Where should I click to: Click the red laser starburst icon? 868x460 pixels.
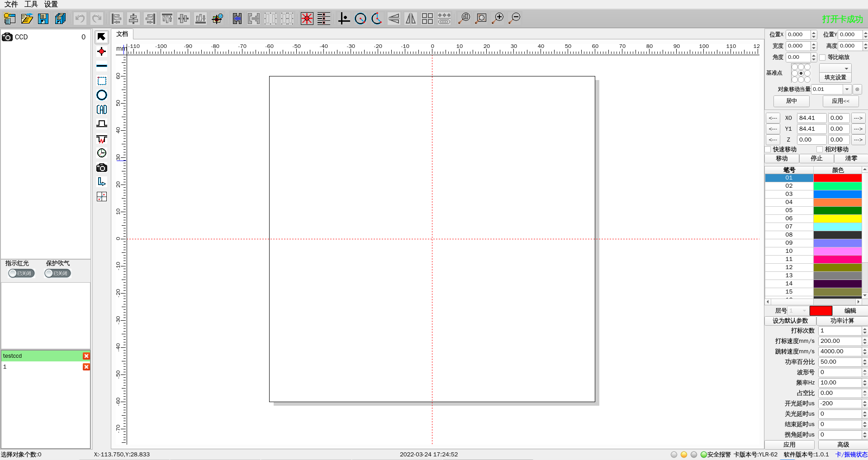tap(307, 19)
